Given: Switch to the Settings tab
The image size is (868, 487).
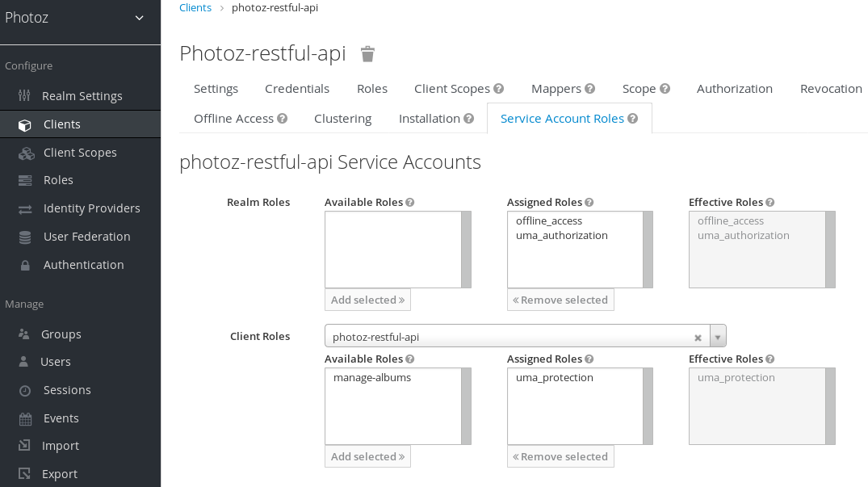Looking at the screenshot, I should coord(216,88).
